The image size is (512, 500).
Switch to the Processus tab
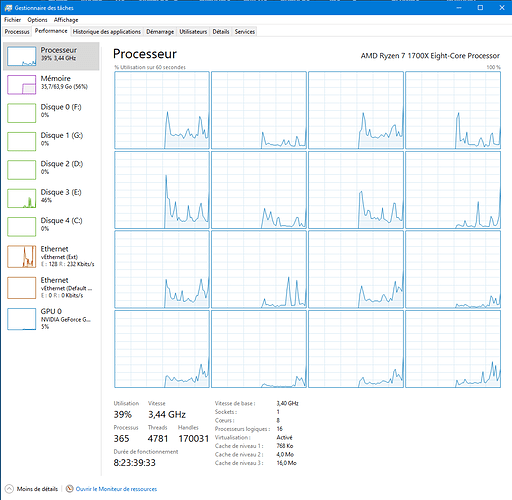click(x=17, y=32)
